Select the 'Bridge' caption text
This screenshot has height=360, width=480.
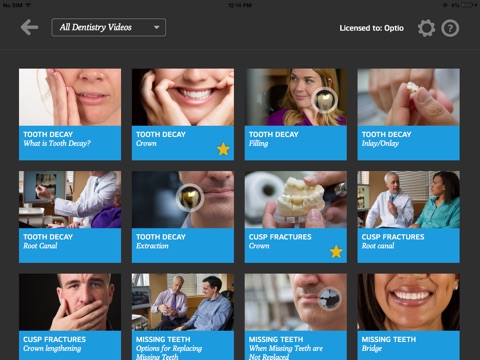[x=372, y=349]
